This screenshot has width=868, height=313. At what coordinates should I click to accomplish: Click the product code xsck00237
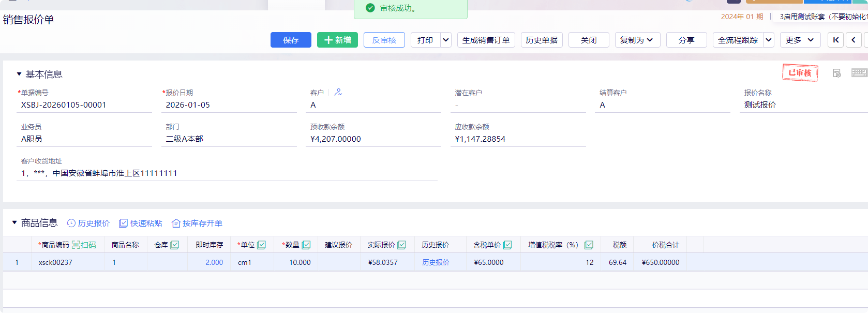pyautogui.click(x=55, y=262)
